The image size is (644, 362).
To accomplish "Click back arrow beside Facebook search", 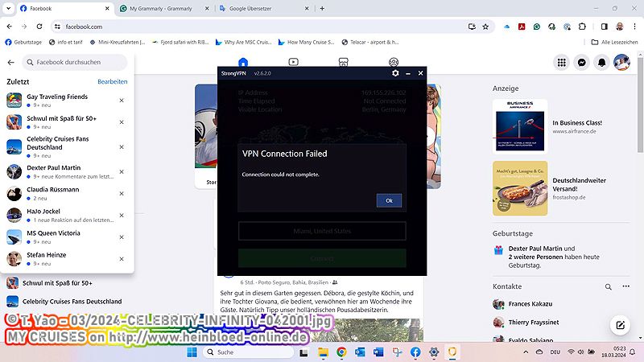I will pos(11,63).
